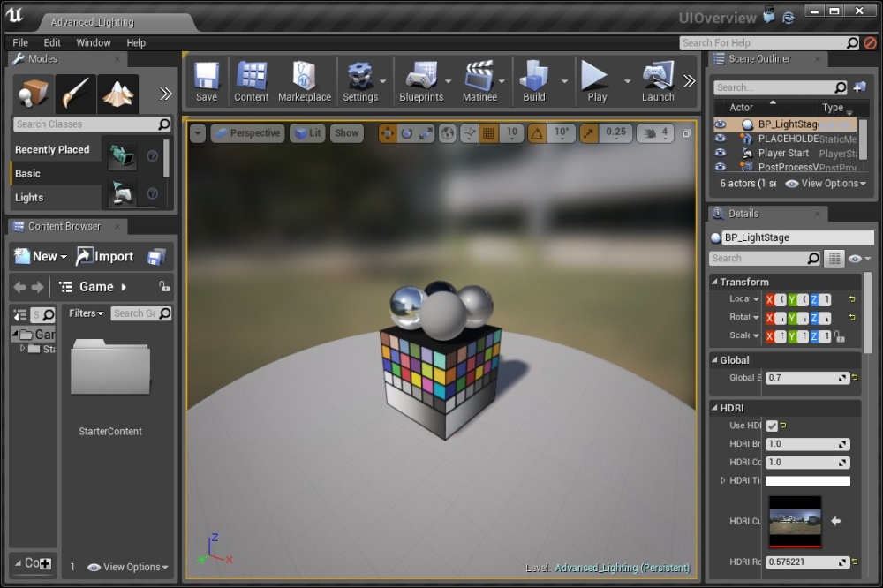Toggle the Use HDRI checkbox
Viewport: 883px width, 588px height.
click(x=772, y=426)
